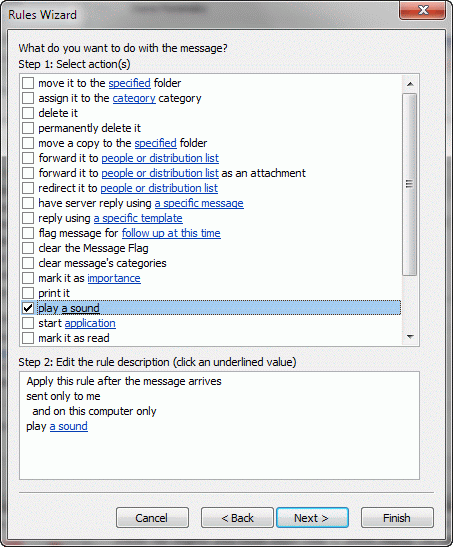
Task: Click 'a sound' link in rule description
Action: click(69, 426)
